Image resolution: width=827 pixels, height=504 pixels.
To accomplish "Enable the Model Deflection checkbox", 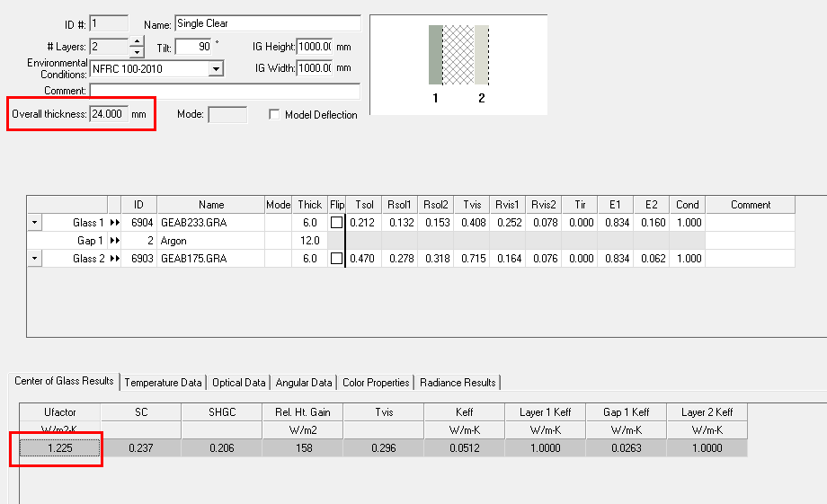I will coord(275,115).
